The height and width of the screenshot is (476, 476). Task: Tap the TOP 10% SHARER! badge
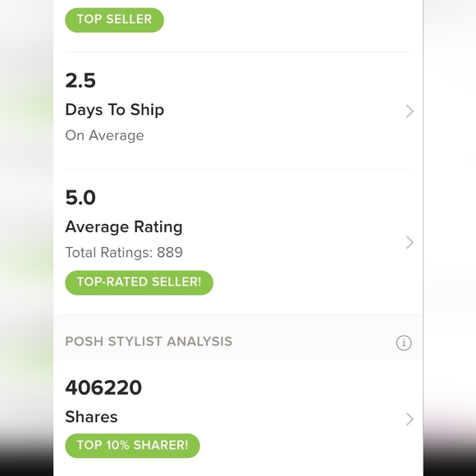tap(132, 446)
